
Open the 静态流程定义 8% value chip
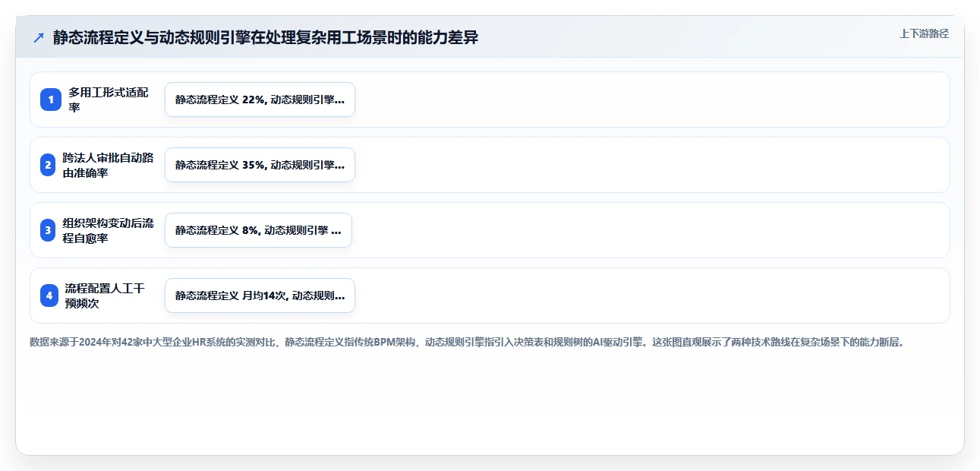pos(258,230)
